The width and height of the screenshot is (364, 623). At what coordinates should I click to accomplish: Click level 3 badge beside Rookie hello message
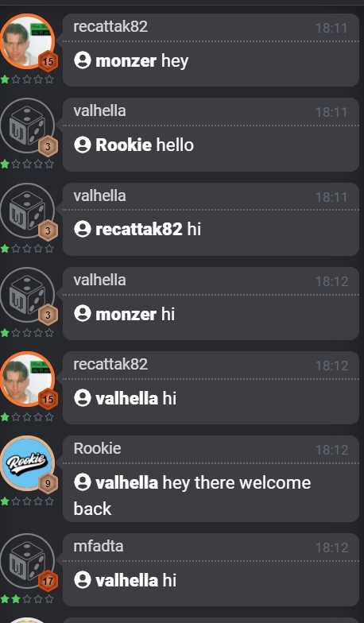pos(48,146)
